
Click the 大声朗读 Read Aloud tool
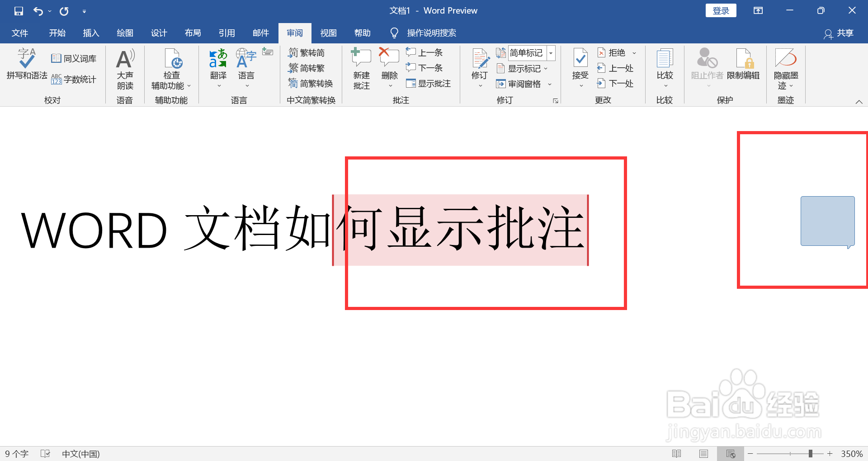click(x=125, y=68)
